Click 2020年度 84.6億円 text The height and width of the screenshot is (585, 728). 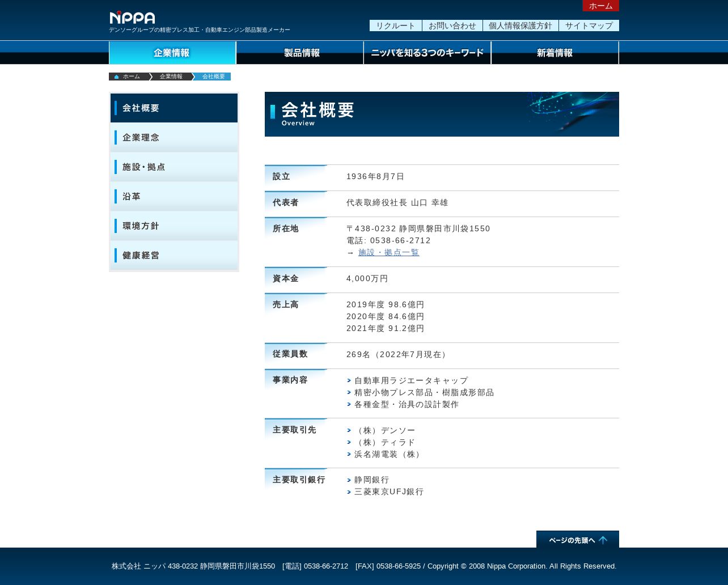click(x=386, y=316)
